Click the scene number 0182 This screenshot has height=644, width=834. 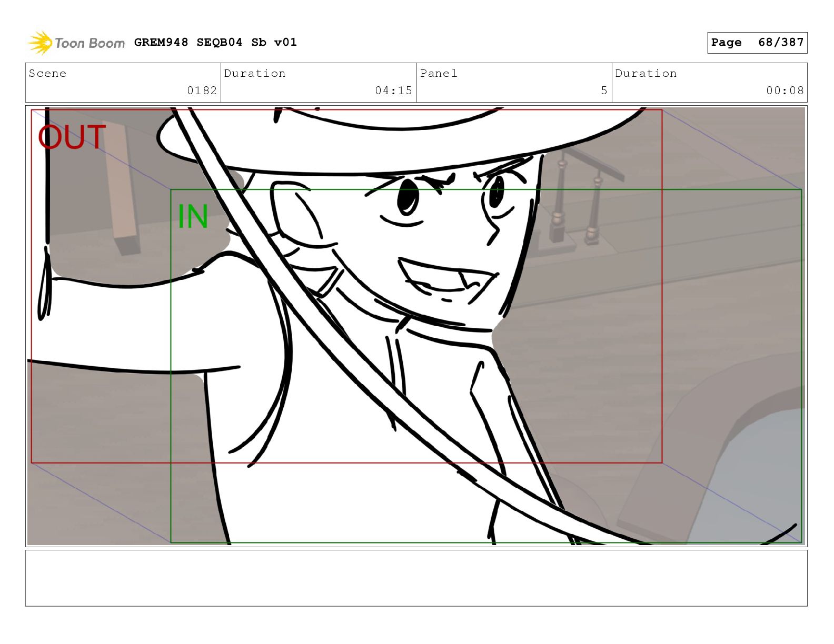202,90
